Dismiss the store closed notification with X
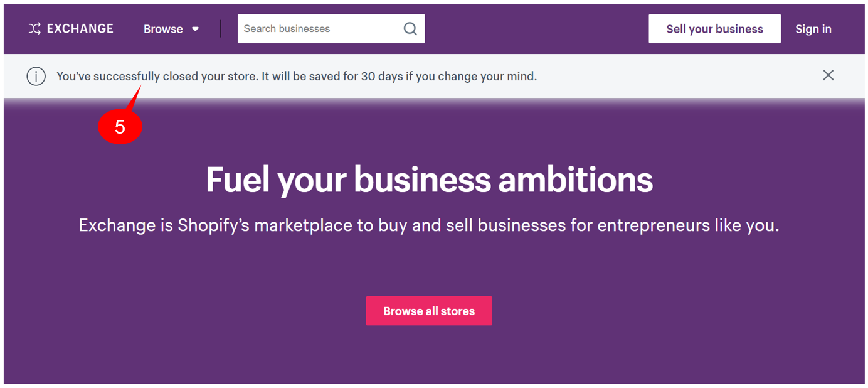The height and width of the screenshot is (388, 868). 828,75
